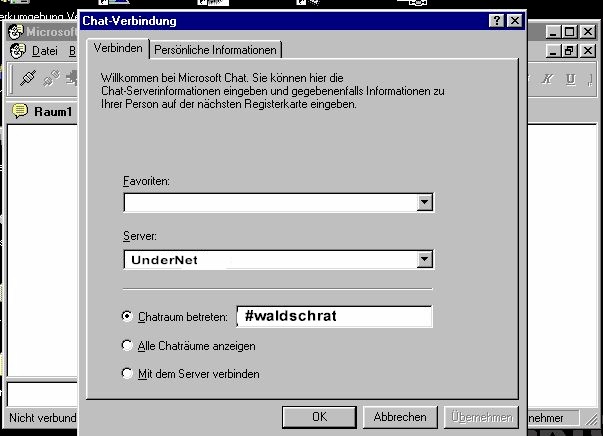The height and width of the screenshot is (436, 603).
Task: Click the message input box in Chat window
Action: click(x=42, y=394)
